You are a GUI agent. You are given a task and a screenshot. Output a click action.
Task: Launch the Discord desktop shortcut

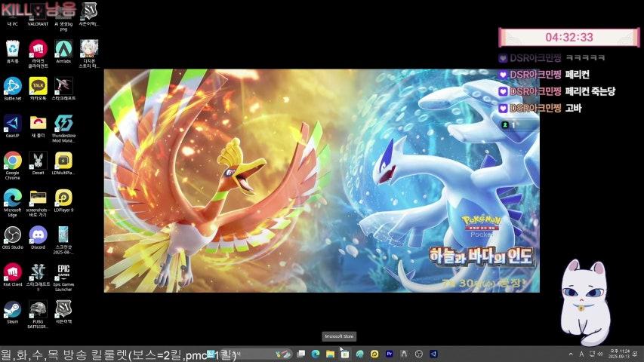[x=38, y=238]
